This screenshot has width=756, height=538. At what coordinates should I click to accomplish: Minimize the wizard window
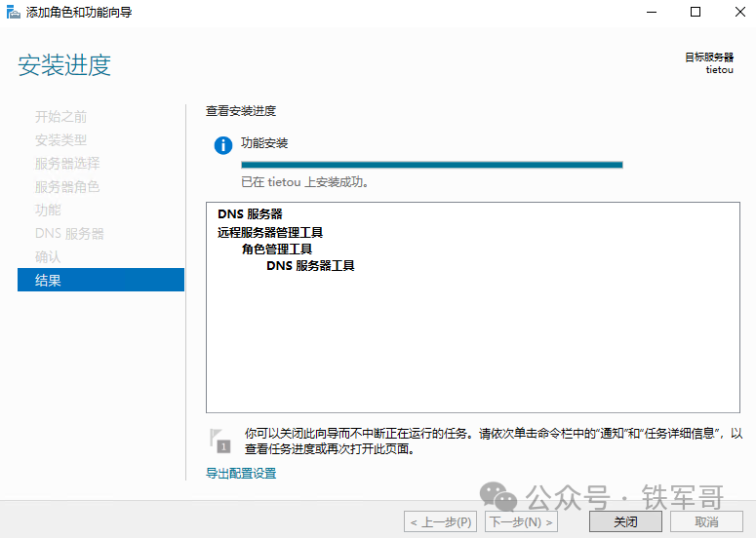pos(652,12)
